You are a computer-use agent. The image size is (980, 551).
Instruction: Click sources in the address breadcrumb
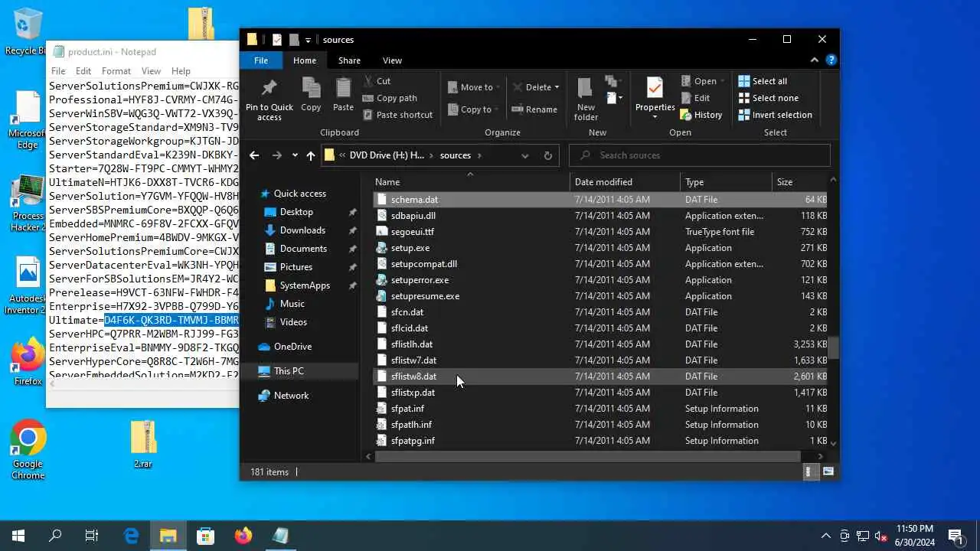point(456,155)
